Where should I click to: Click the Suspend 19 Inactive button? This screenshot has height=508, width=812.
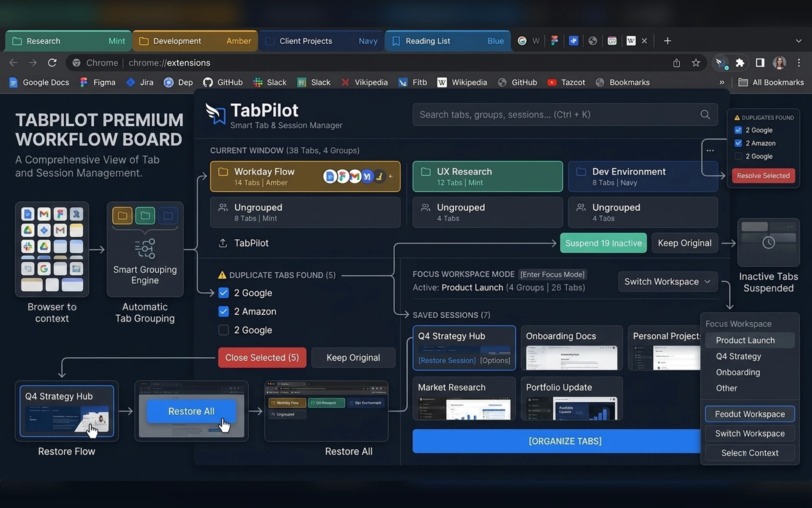click(x=603, y=243)
